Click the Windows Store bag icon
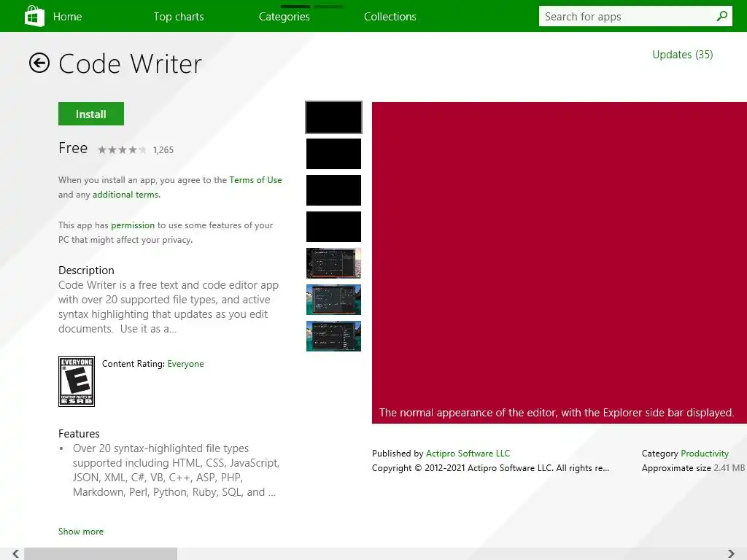 [34, 16]
